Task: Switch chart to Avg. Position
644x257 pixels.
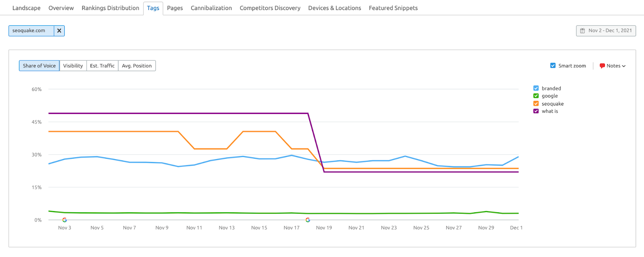Action: click(x=137, y=66)
